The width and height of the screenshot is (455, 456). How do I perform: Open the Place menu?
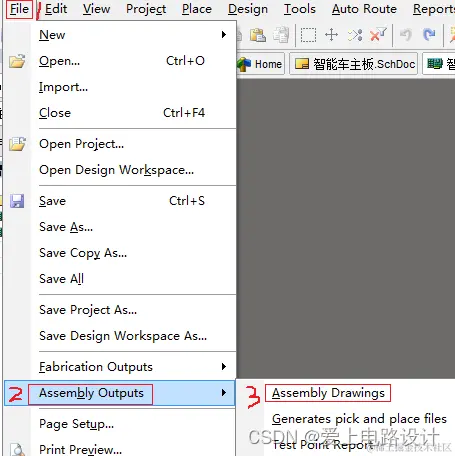pos(197,9)
